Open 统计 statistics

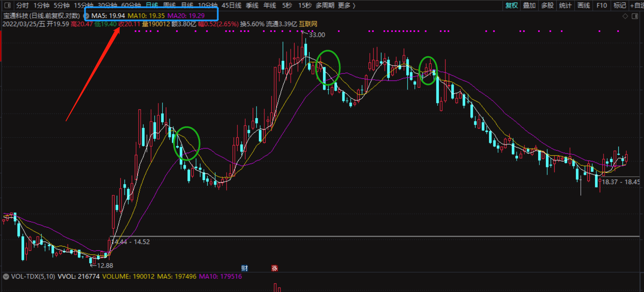pos(565,5)
